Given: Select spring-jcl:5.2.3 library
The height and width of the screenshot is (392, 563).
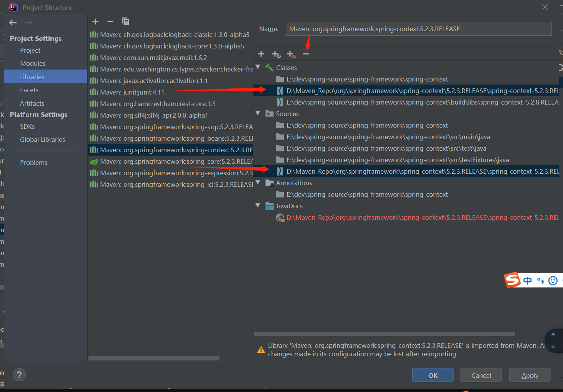Looking at the screenshot, I should point(170,184).
